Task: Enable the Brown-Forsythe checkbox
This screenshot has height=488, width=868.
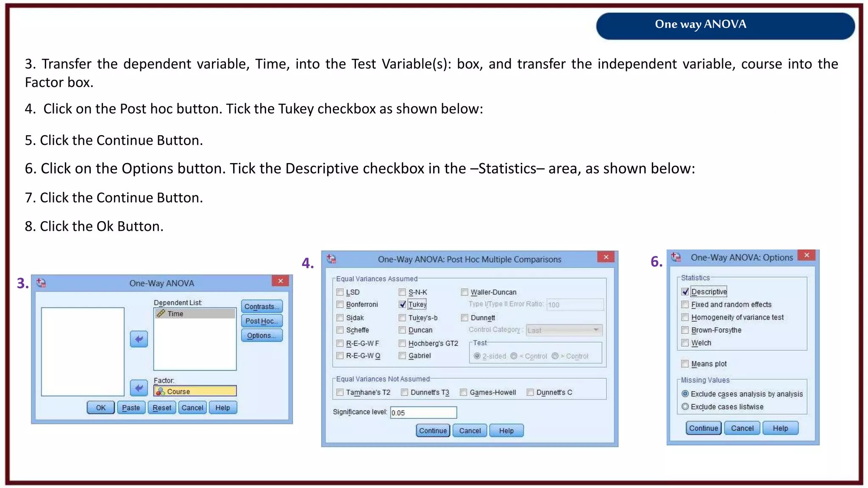Action: [x=685, y=330]
